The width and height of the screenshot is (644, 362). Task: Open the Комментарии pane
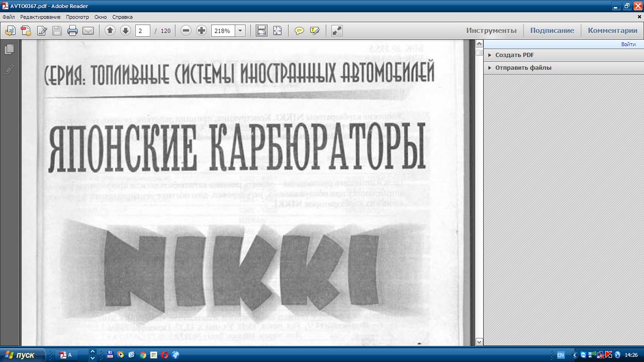(612, 31)
